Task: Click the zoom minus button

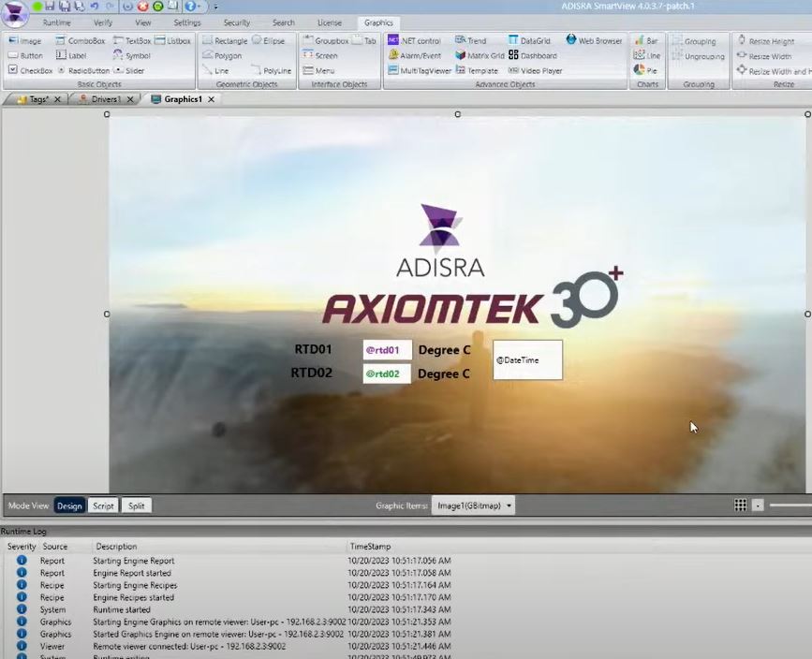Action: click(758, 505)
